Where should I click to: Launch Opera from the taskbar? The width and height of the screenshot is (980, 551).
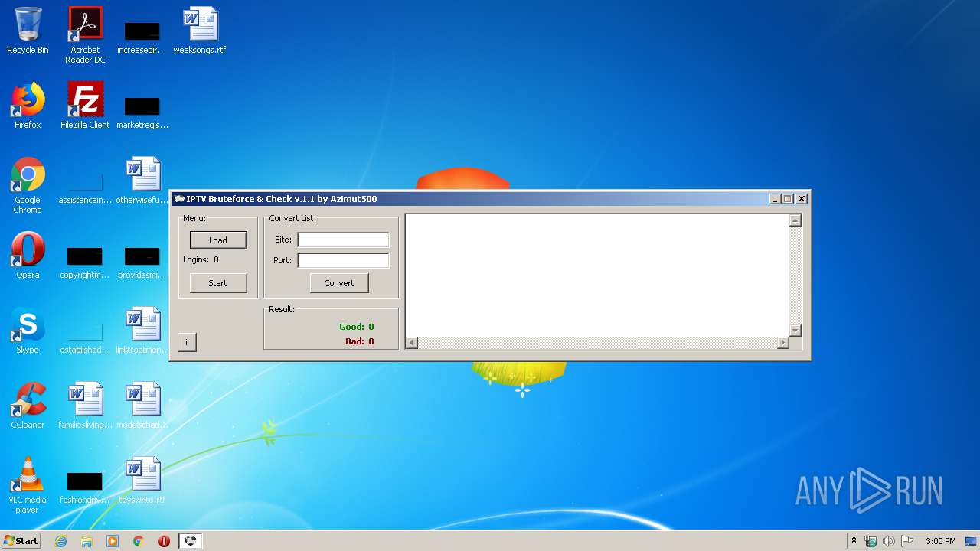[x=164, y=541]
